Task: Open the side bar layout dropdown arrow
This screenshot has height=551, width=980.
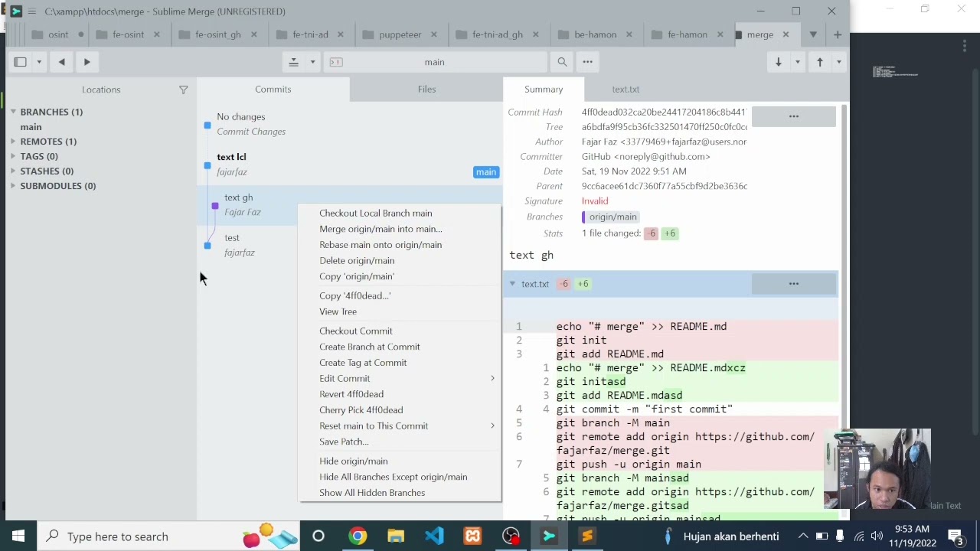Action: [x=38, y=62]
